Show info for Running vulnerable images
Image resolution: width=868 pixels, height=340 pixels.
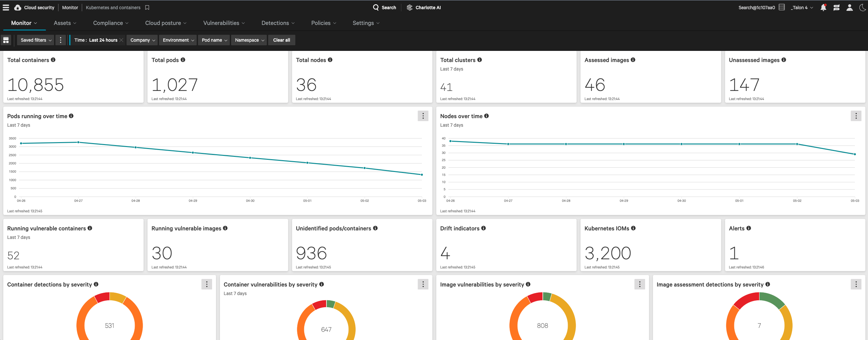[226, 228]
